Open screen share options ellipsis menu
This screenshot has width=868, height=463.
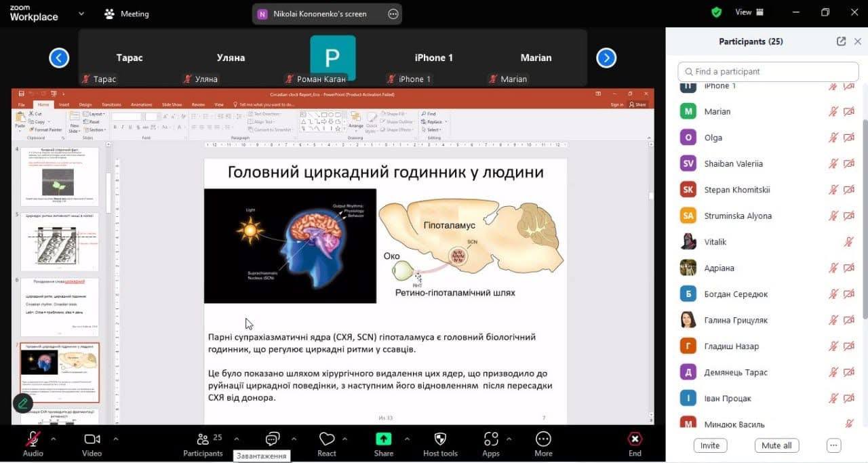pos(393,14)
